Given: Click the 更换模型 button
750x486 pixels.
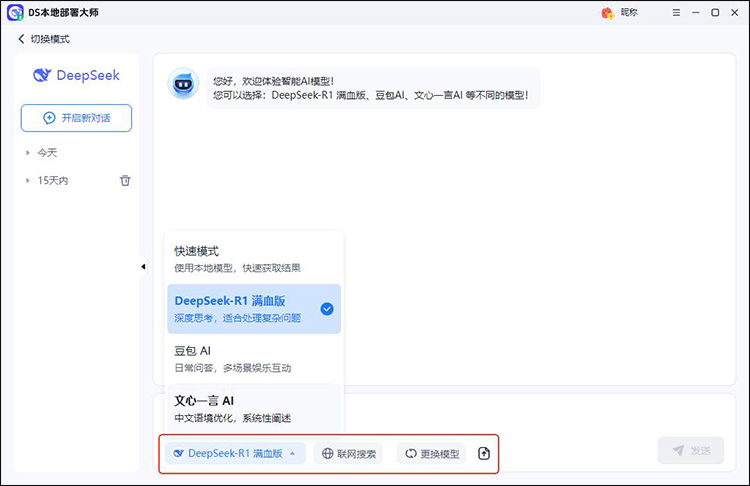Looking at the screenshot, I should tap(431, 453).
